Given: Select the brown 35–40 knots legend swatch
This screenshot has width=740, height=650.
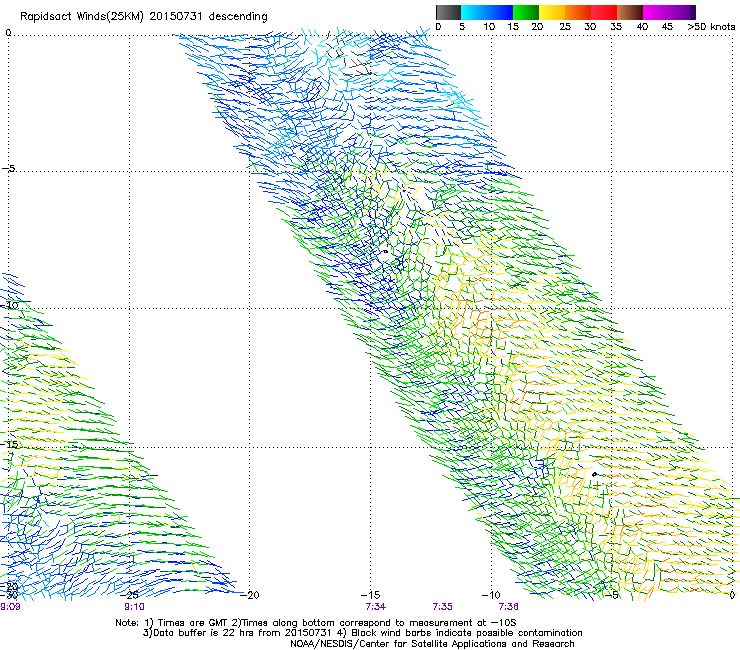Looking at the screenshot, I should [x=630, y=12].
